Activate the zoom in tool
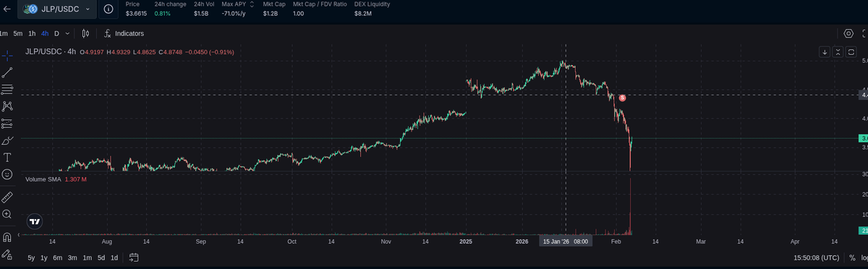The height and width of the screenshot is (269, 868). (x=7, y=214)
